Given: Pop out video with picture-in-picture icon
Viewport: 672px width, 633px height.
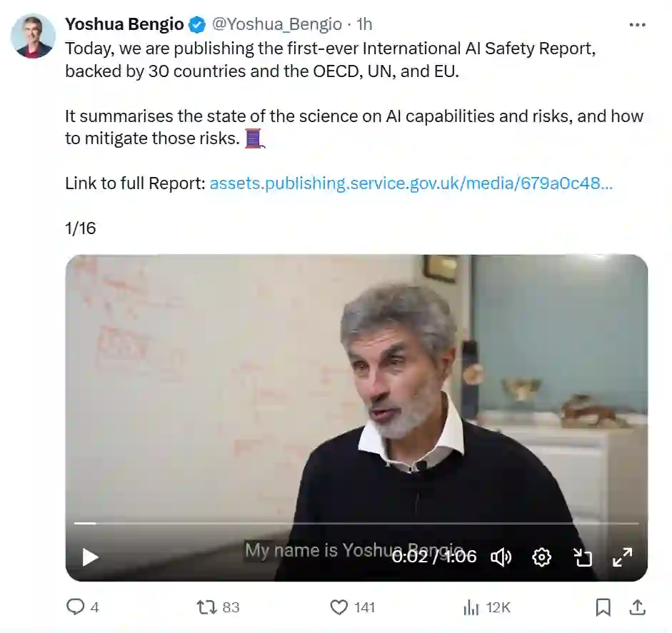Looking at the screenshot, I should click(x=583, y=557).
